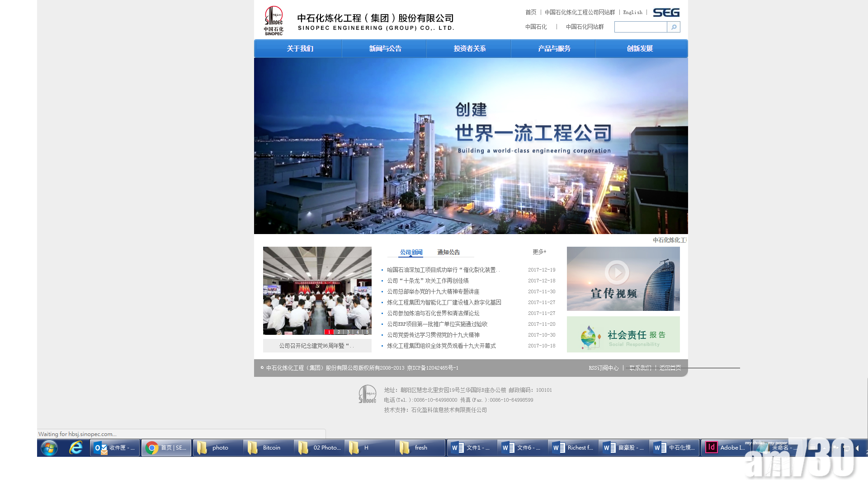
Task: Switch to the 通知公告 tab
Action: [448, 252]
